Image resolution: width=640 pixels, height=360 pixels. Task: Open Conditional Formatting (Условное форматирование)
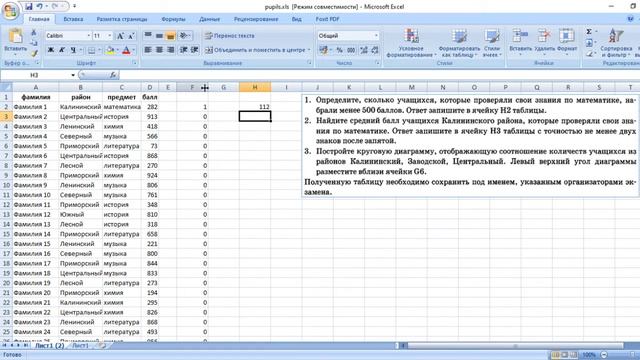[411, 43]
